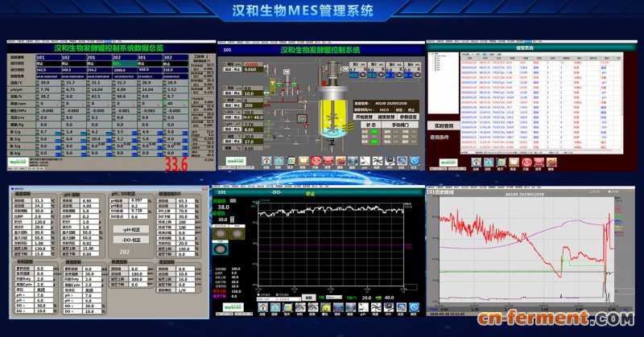Click home icon in DO trend window toolbar
The width and height of the screenshot is (644, 337).
pyautogui.click(x=263, y=307)
